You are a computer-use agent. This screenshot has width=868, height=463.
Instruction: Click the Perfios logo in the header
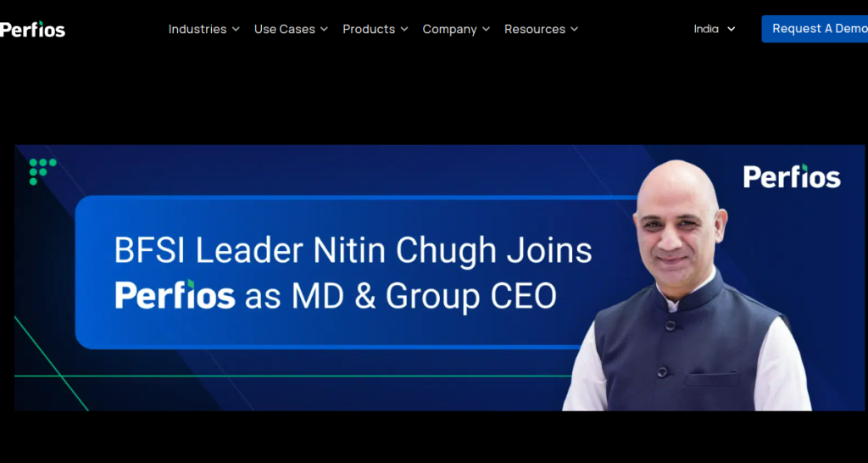(x=32, y=30)
